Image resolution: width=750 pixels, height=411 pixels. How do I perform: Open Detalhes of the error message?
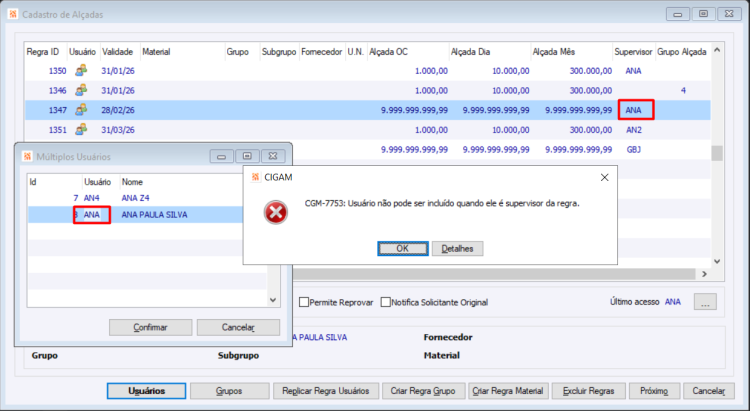457,248
